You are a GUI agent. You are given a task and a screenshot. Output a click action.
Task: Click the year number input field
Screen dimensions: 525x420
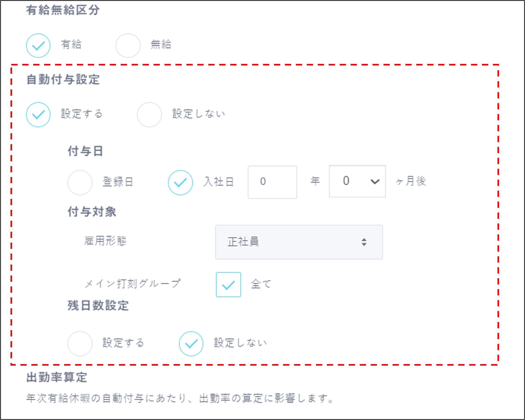(x=272, y=182)
